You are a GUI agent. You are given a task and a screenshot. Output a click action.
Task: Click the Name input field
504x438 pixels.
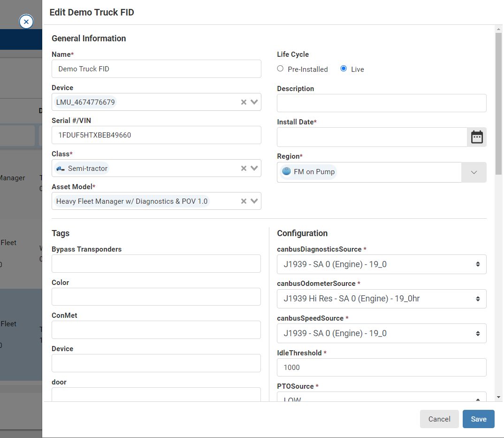coord(156,69)
